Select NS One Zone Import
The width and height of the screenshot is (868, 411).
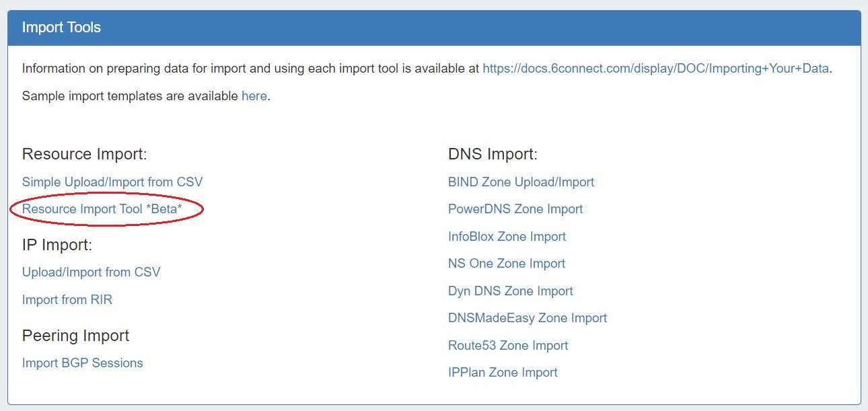tap(507, 264)
